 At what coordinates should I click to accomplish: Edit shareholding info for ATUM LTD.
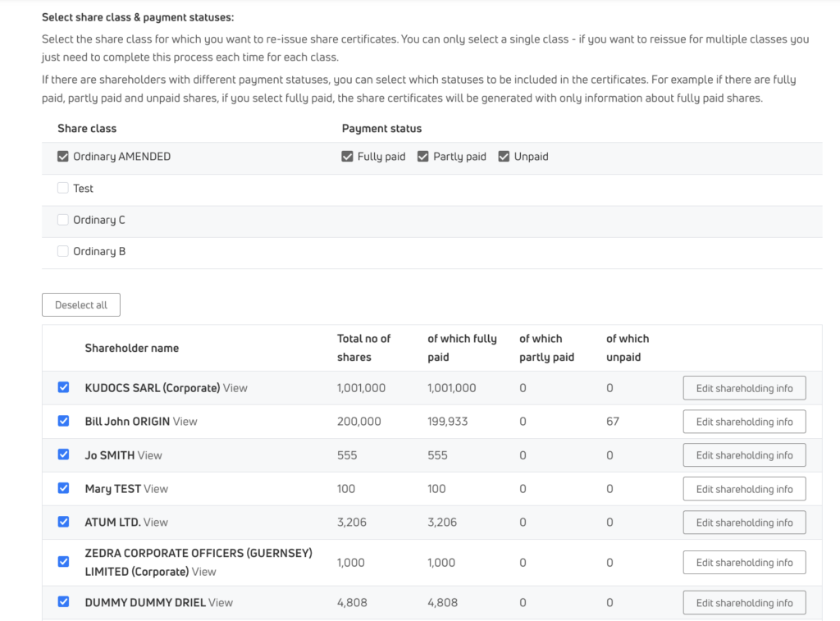(744, 523)
